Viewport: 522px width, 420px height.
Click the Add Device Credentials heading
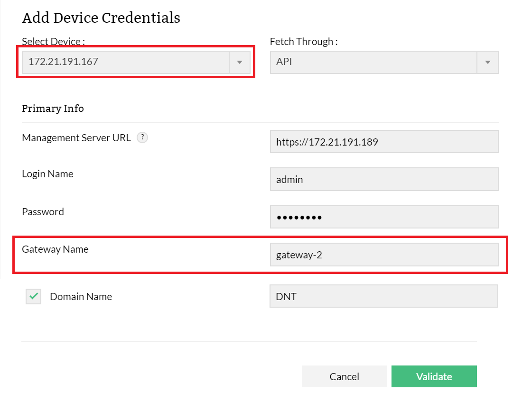[101, 18]
